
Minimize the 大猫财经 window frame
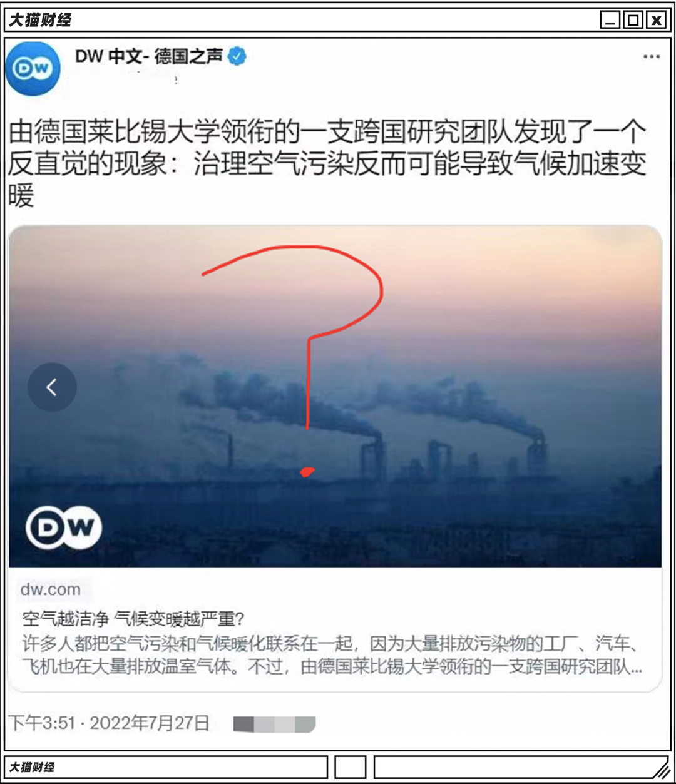[610, 20]
